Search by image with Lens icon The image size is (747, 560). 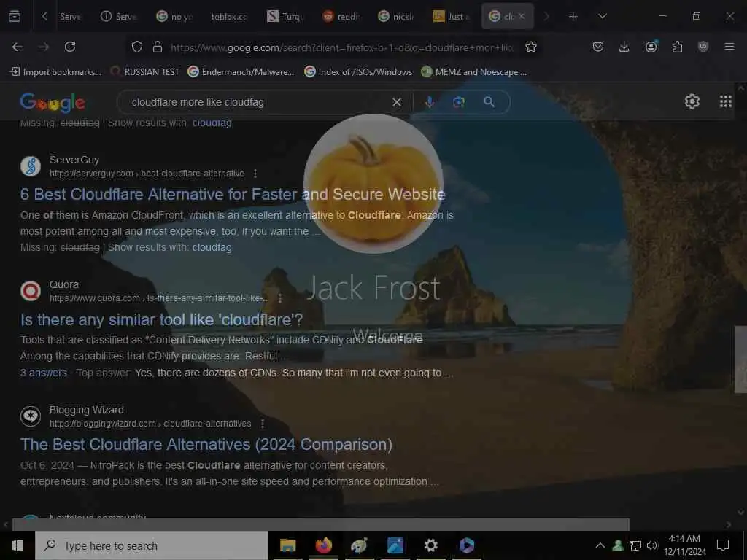pos(459,102)
